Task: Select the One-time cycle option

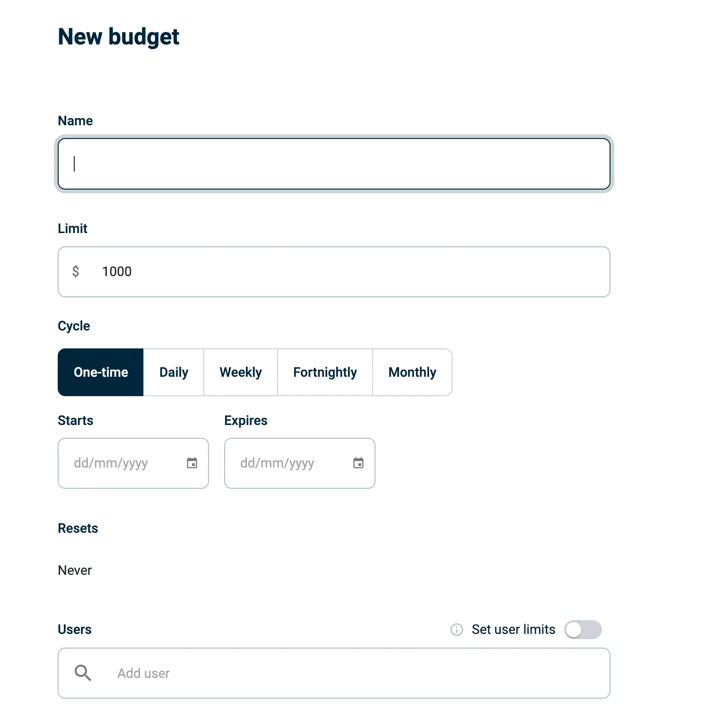Action: [x=101, y=373]
